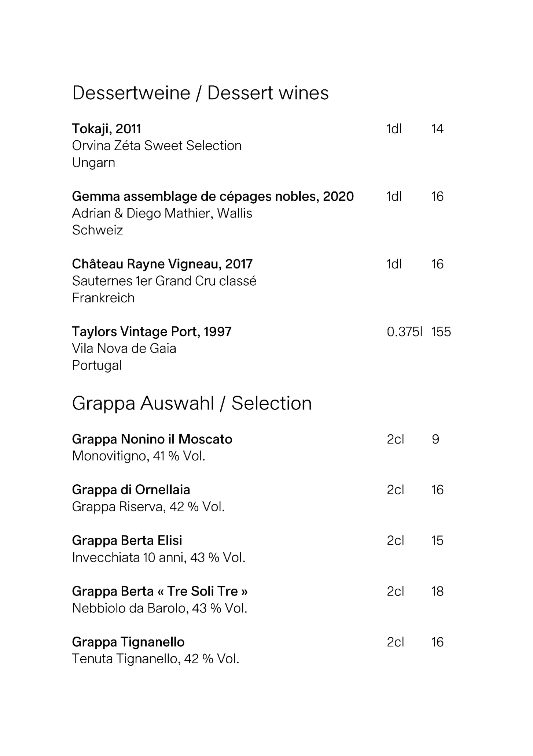The width and height of the screenshot is (533, 756).
Task: Click Sauternes 1er Grand Cru classé line
Action: tap(164, 281)
